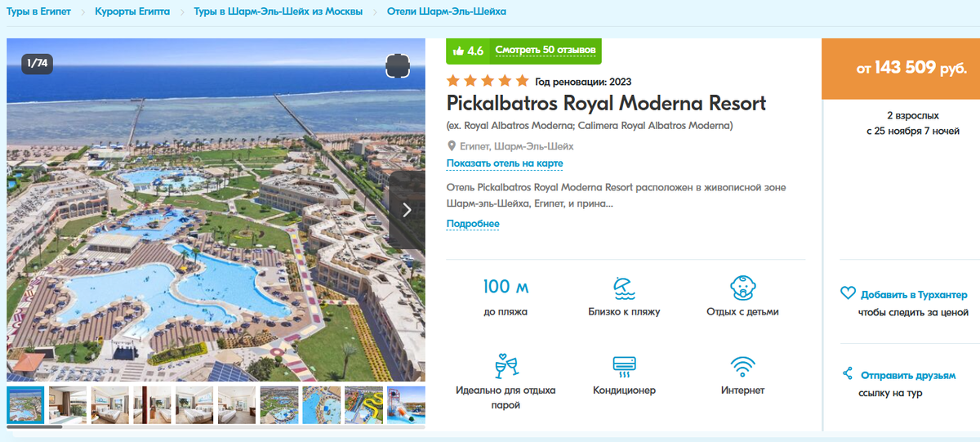
Task: Click the champagne glasses couples icon
Action: pyautogui.click(x=506, y=365)
